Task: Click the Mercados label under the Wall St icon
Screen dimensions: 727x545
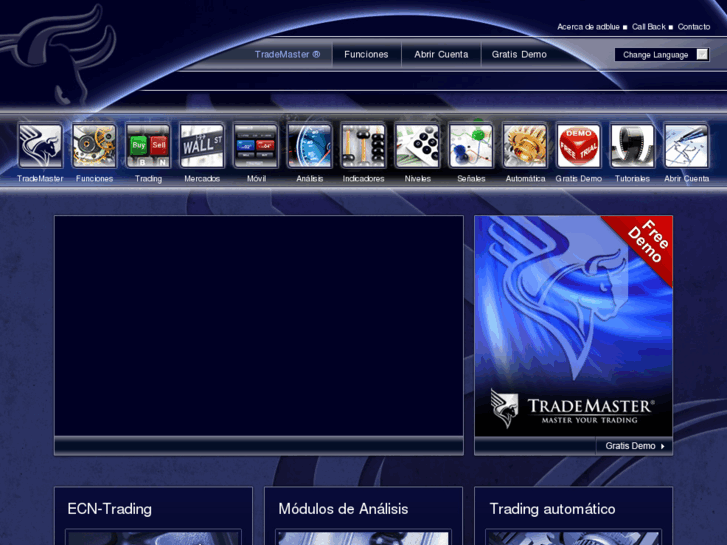Action: click(202, 179)
